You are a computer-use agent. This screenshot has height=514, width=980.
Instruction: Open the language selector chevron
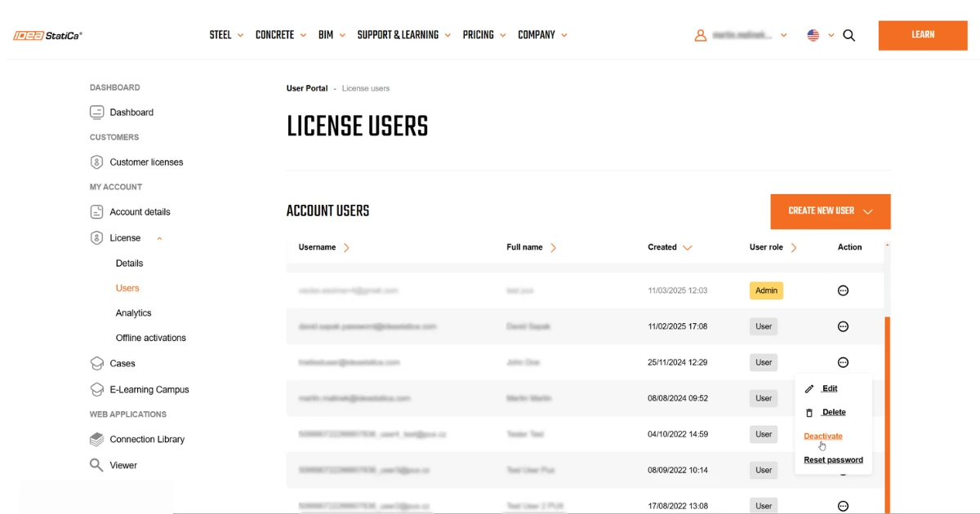(831, 36)
